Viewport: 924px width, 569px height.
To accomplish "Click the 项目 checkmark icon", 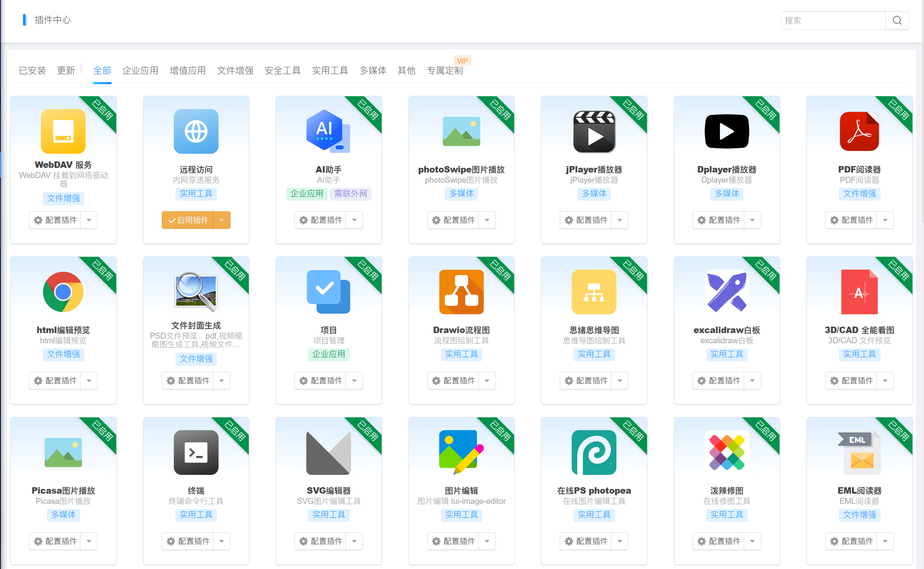I will 328,292.
